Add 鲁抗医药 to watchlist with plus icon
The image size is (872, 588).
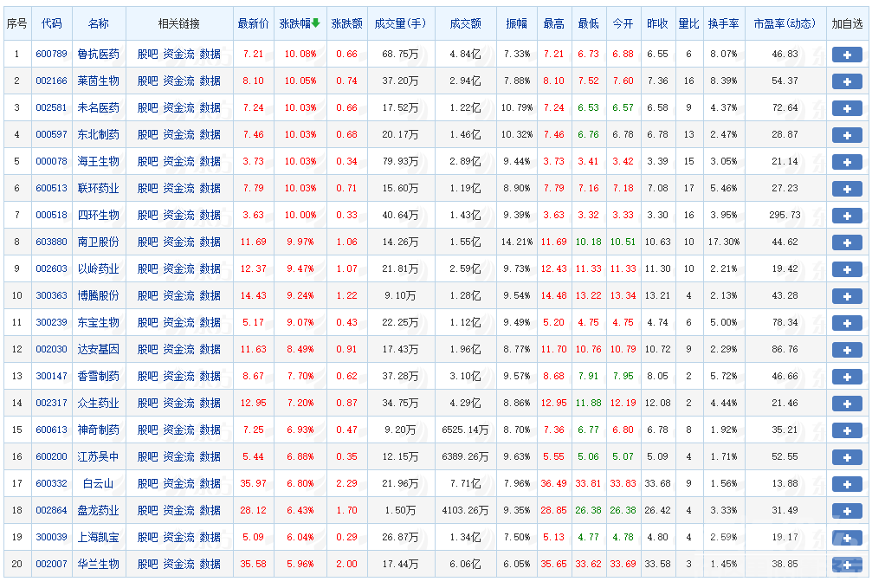pyautogui.click(x=846, y=55)
